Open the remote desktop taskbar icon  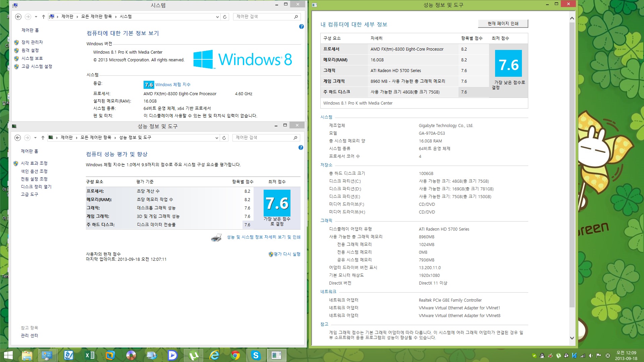pyautogui.click(x=152, y=355)
